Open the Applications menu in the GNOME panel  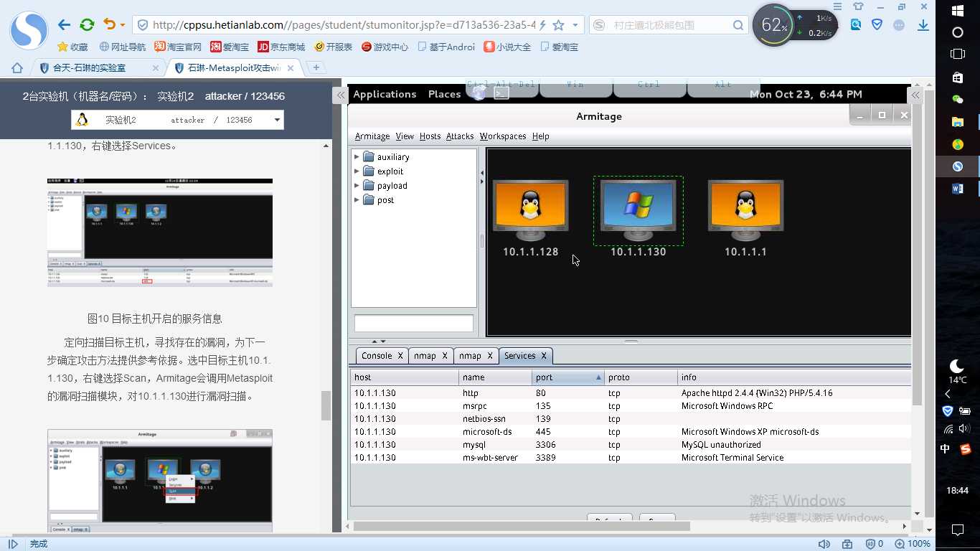(x=385, y=94)
